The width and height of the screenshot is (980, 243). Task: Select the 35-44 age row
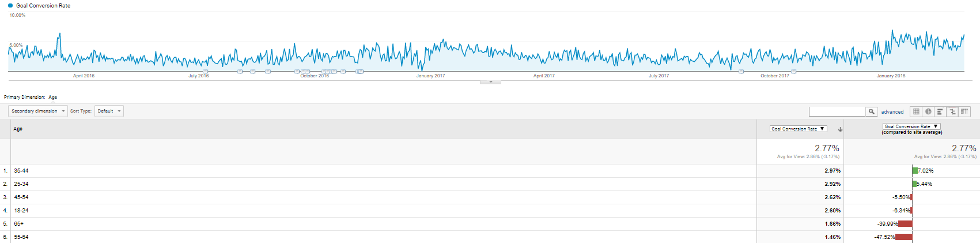pos(490,171)
